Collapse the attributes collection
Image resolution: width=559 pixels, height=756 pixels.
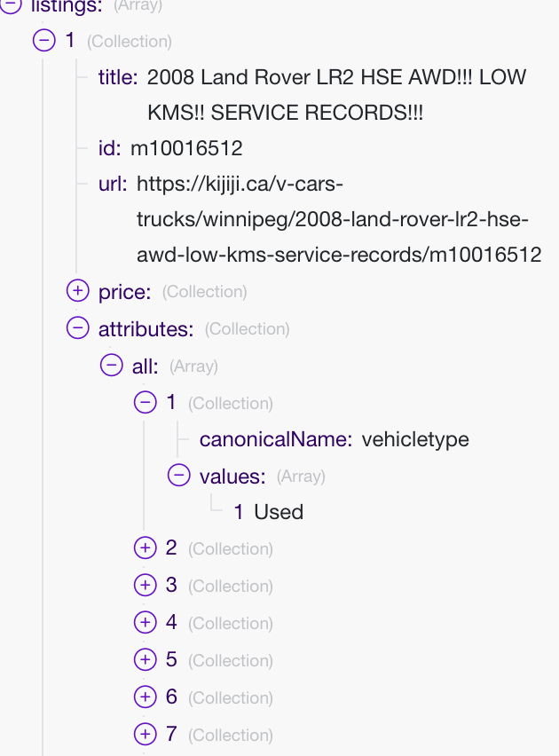click(78, 328)
